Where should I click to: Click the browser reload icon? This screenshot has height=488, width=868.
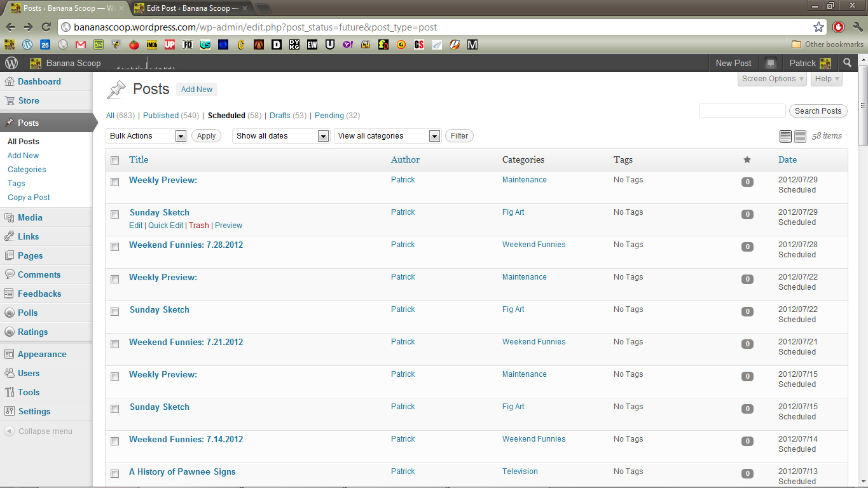(x=46, y=27)
